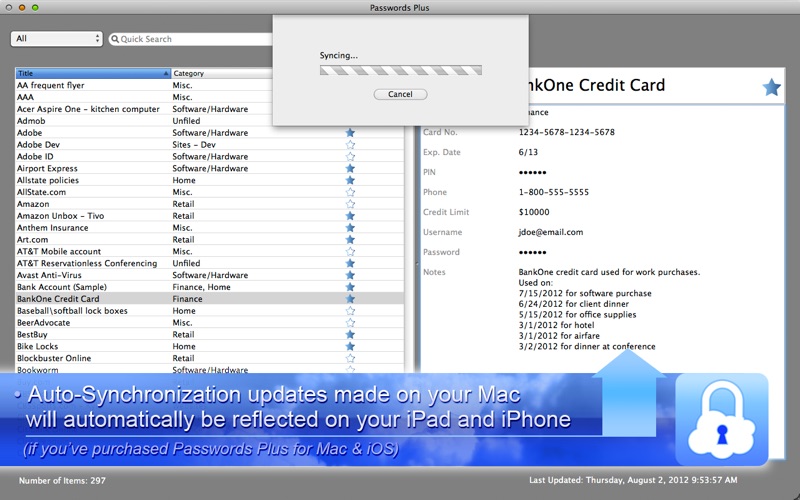
Task: Select the Bike Locks entry
Action: click(210, 346)
